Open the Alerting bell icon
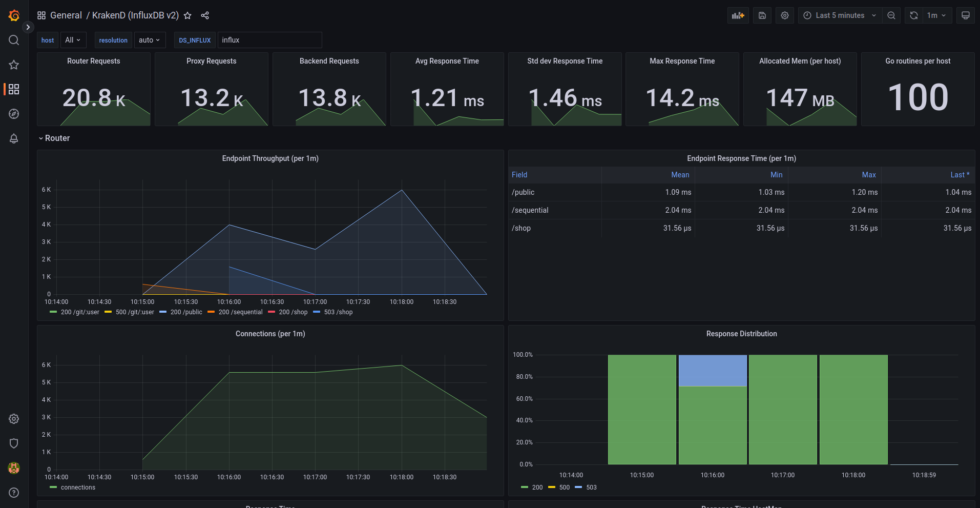The height and width of the screenshot is (508, 980). [x=14, y=138]
